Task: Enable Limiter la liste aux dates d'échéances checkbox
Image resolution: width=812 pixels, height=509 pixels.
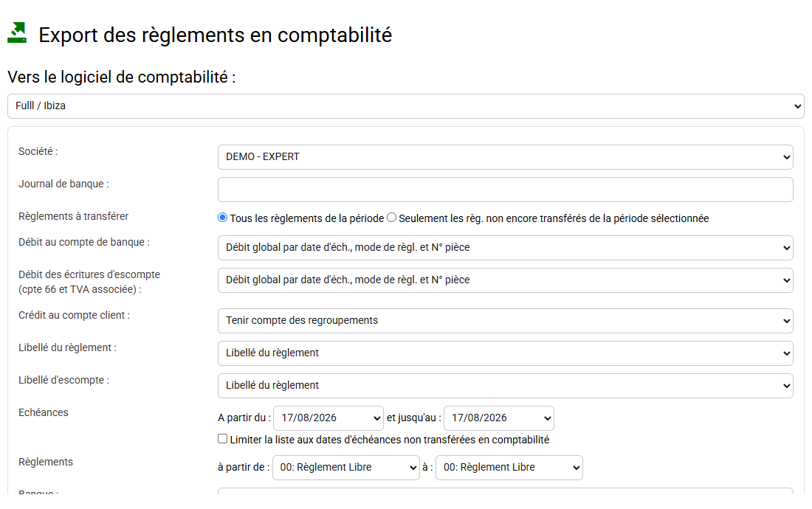Action: coord(223,439)
